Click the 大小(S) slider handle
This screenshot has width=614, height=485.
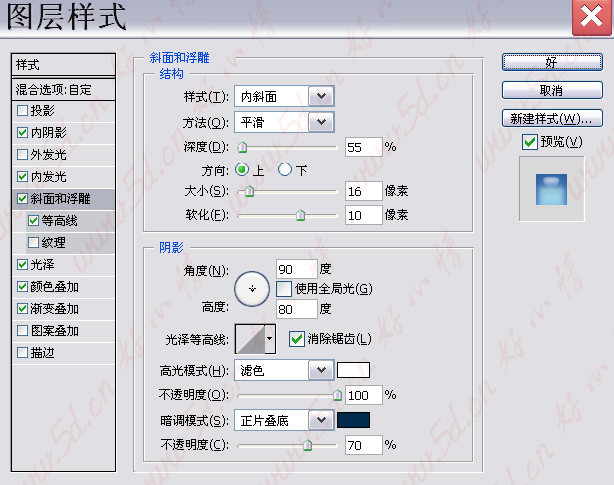click(x=249, y=191)
